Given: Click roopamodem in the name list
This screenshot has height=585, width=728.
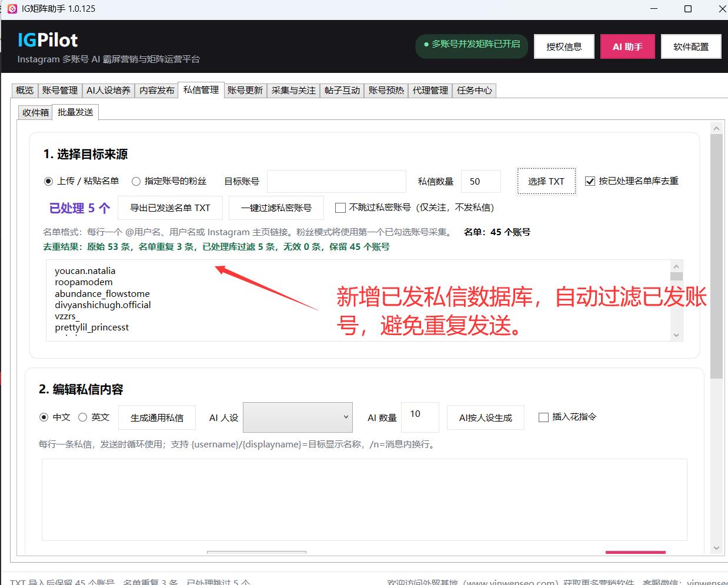Looking at the screenshot, I should tap(84, 282).
